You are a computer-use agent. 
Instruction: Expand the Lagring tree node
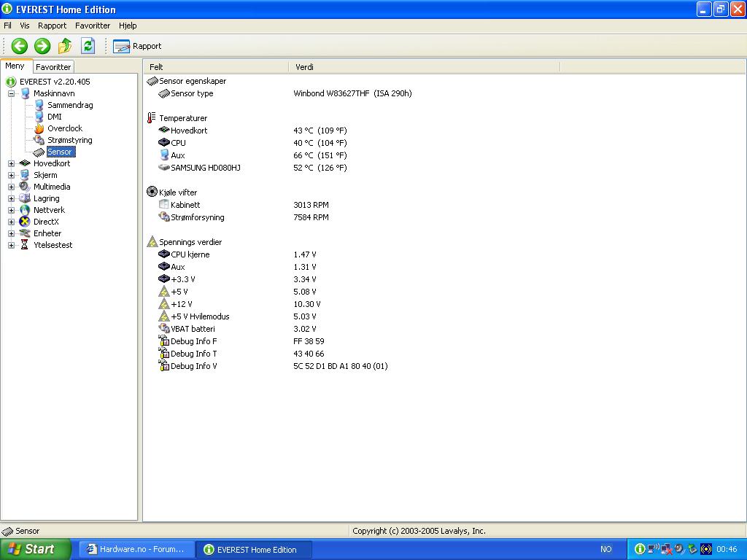coord(11,198)
